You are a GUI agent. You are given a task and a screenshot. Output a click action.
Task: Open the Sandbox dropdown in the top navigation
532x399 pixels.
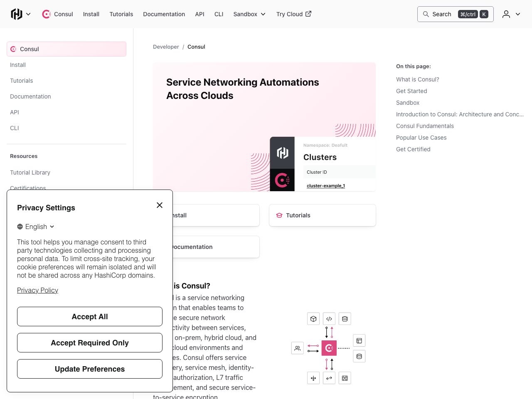[249, 14]
